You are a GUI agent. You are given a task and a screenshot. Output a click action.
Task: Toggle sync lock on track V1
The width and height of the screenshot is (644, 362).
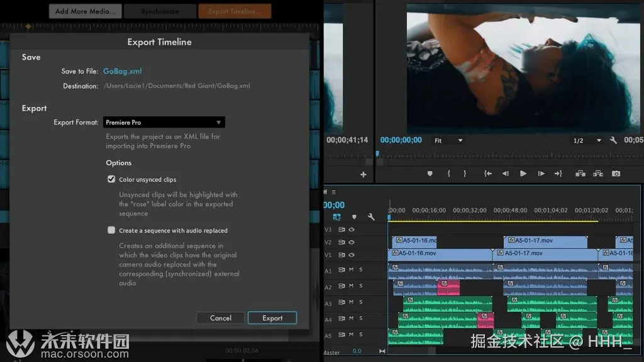(x=341, y=255)
